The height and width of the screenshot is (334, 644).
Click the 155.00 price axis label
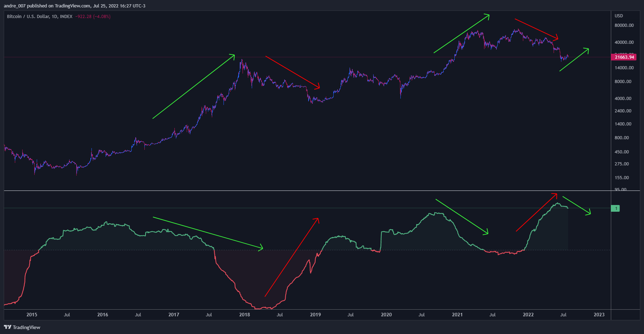coord(622,178)
